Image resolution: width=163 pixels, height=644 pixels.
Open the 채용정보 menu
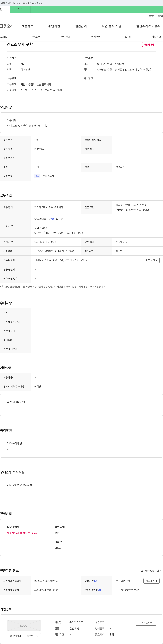tap(28, 26)
